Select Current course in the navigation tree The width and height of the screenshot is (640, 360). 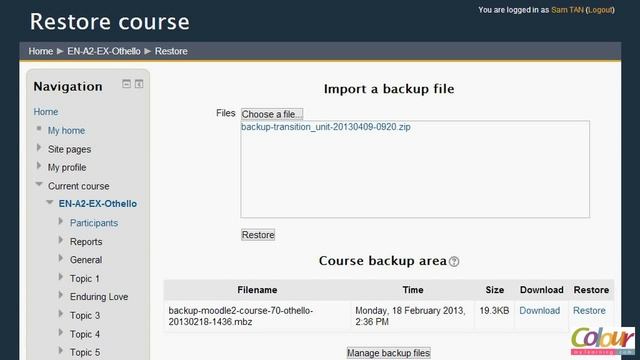[x=79, y=186]
